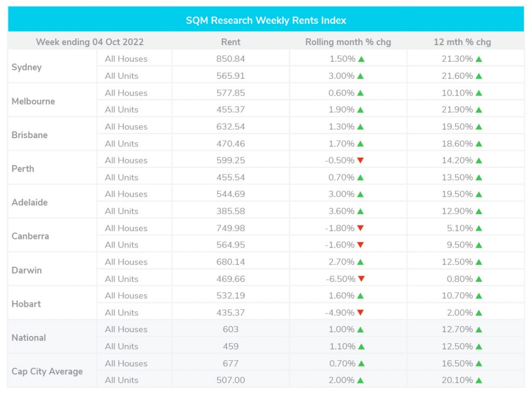Select the Cap City Average label
Image resolution: width=532 pixels, height=393 pixels.
click(x=47, y=372)
